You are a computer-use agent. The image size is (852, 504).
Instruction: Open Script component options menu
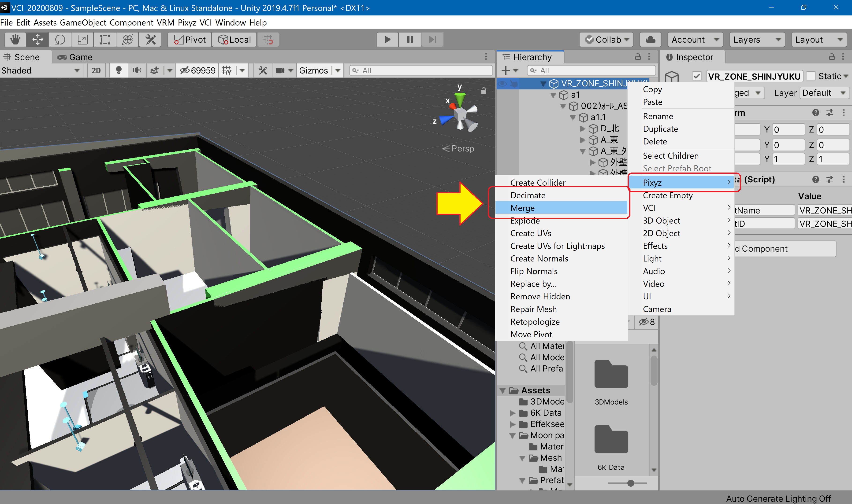pos(844,179)
